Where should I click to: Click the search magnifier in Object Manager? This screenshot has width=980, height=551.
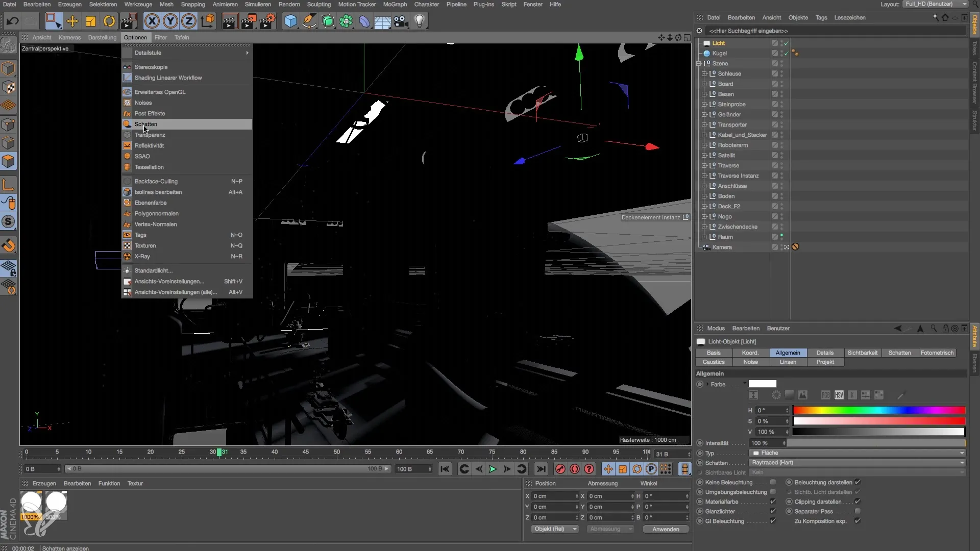(936, 17)
